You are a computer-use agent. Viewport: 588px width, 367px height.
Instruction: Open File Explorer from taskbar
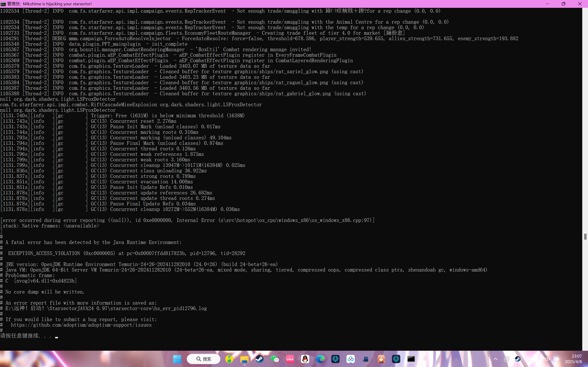[x=244, y=359]
